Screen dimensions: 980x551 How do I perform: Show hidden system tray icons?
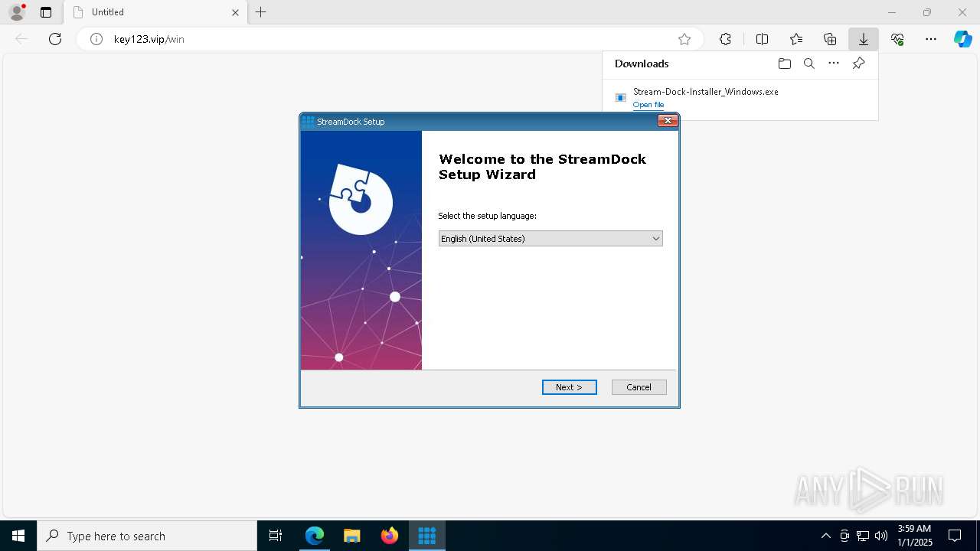[x=825, y=536]
